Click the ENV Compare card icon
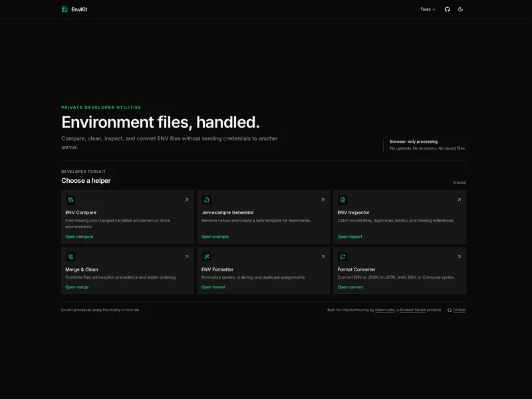 70,200
